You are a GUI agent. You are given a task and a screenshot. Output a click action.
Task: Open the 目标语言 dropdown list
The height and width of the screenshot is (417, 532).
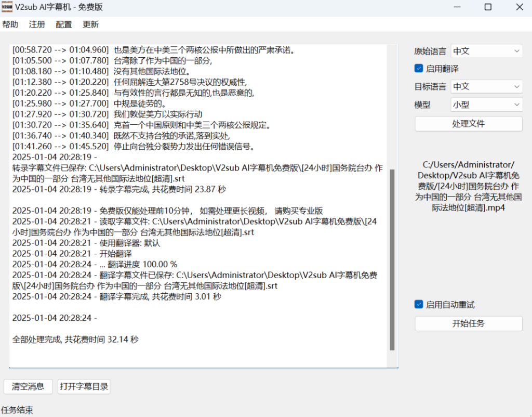[x=486, y=86]
